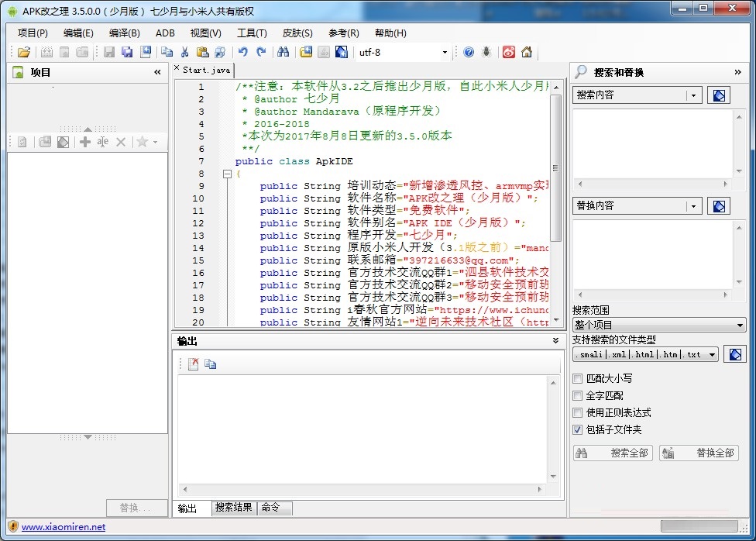This screenshot has width=756, height=541.
Task: Open the supported file types dropdown
Action: point(645,355)
